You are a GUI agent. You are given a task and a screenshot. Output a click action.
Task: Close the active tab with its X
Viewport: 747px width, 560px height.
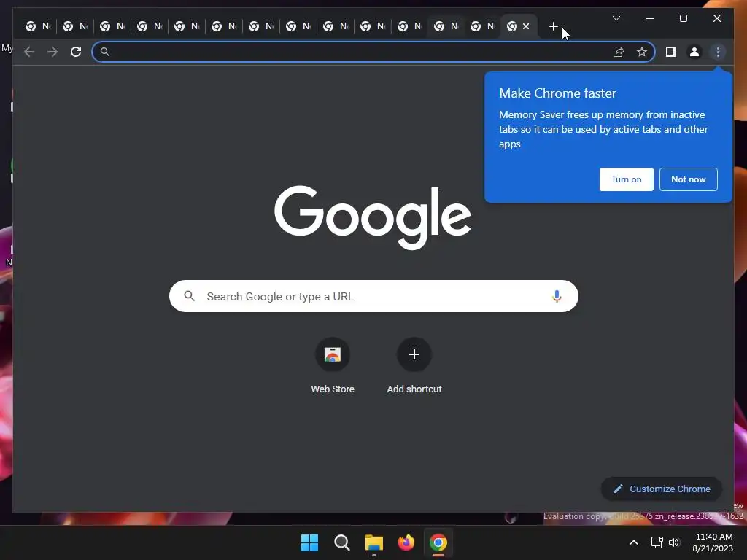click(526, 27)
